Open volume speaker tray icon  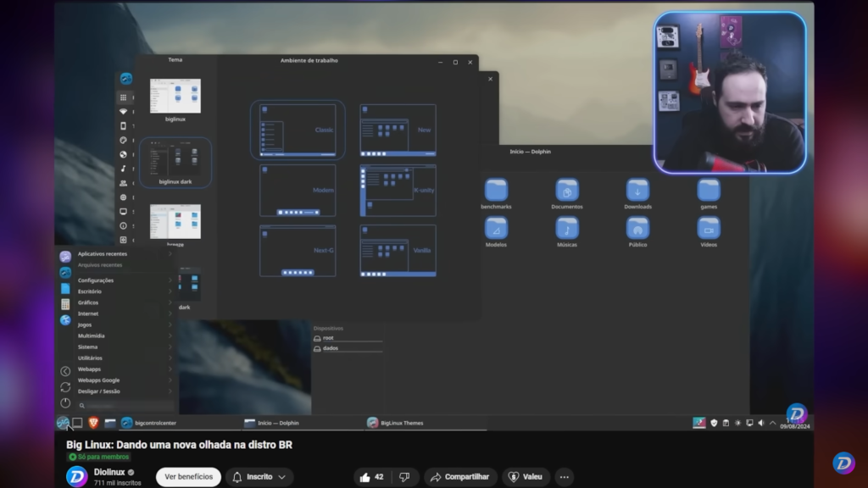[x=761, y=424]
